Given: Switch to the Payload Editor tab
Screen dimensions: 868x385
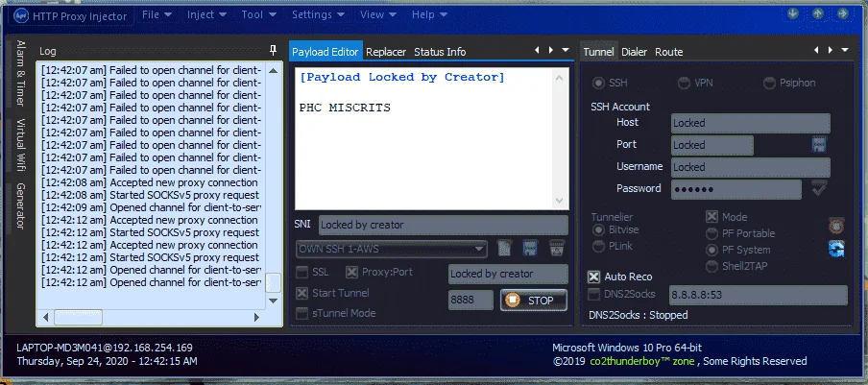Looking at the screenshot, I should click(x=325, y=52).
